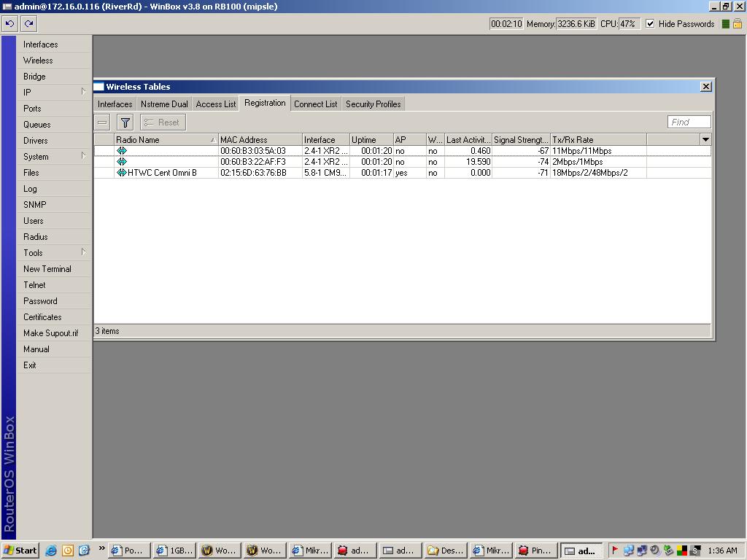The width and height of the screenshot is (747, 560).
Task: Expand the IP submenu
Action: [x=83, y=91]
